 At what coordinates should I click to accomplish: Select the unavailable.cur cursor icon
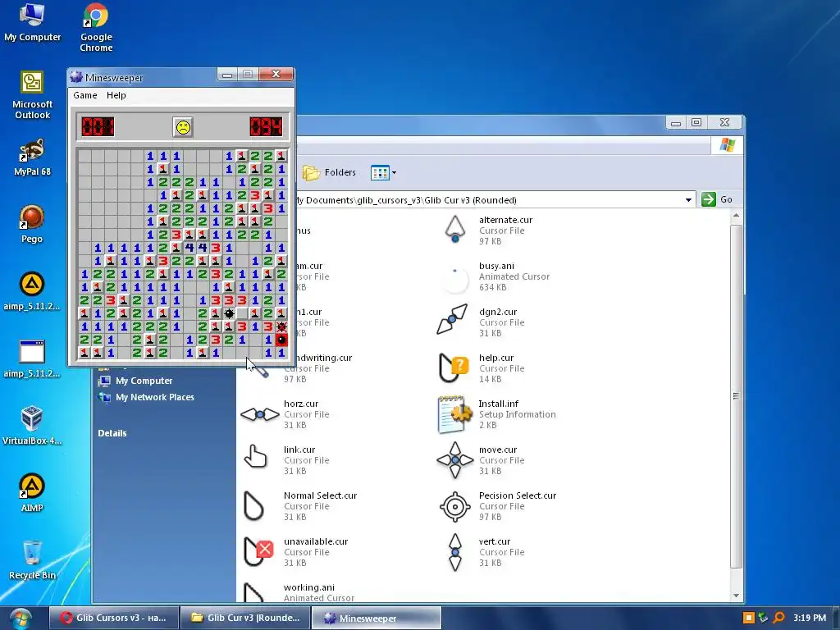258,552
